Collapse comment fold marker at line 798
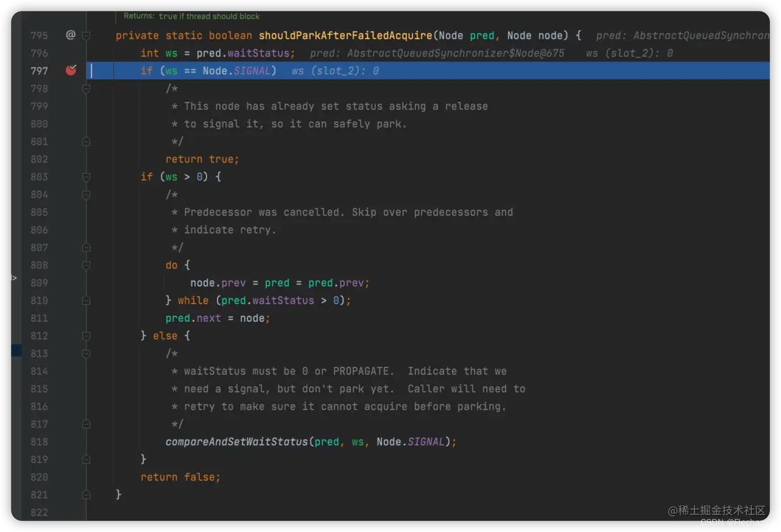The width and height of the screenshot is (781, 532). 86,88
